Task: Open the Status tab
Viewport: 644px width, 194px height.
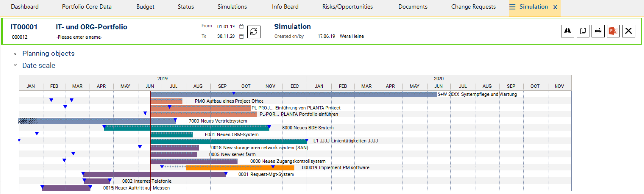Action: coord(186,7)
